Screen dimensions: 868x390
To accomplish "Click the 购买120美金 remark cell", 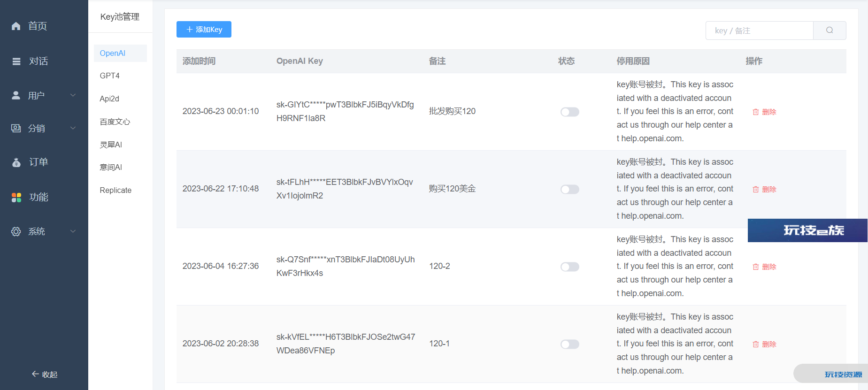I will tap(453, 189).
